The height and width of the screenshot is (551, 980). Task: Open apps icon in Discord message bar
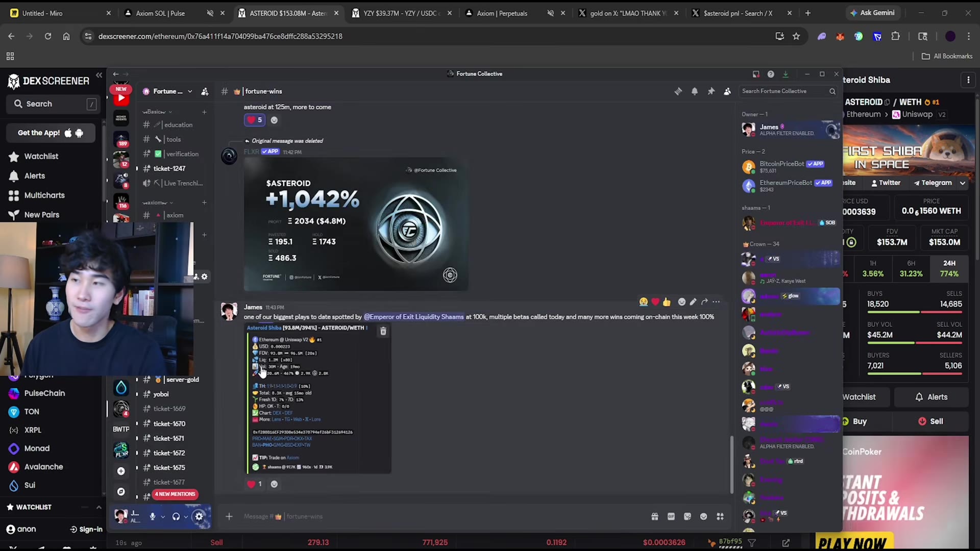pos(720,517)
